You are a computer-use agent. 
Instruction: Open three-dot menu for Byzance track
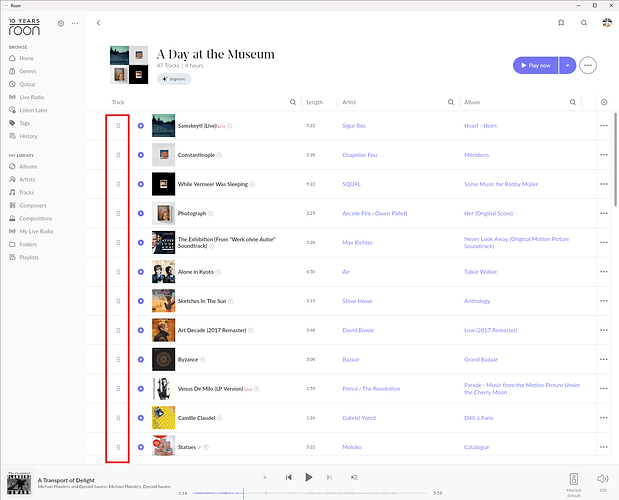point(603,359)
